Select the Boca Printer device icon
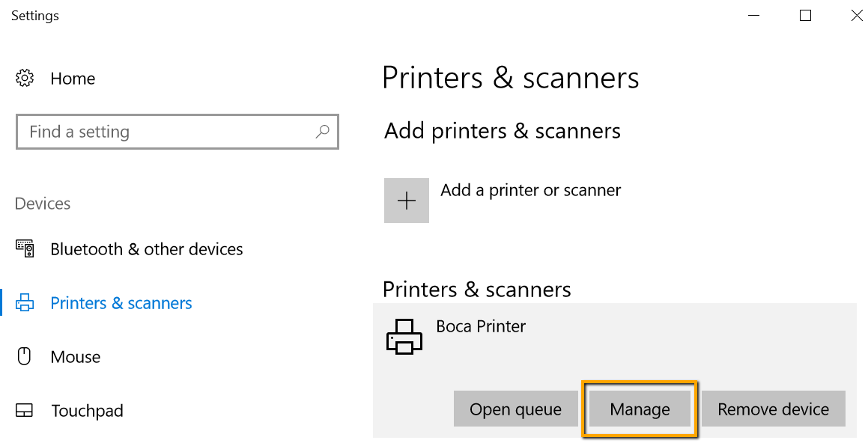Screen dimensions: 868x446 click(x=404, y=337)
